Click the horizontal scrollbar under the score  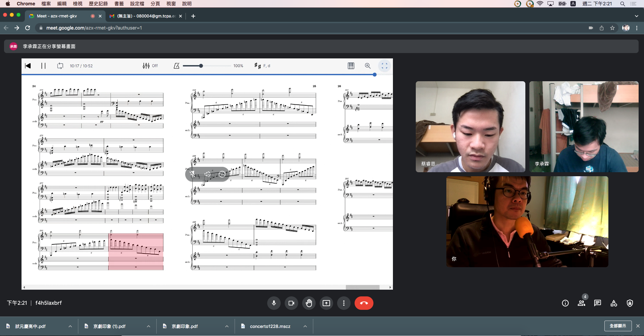click(363, 287)
